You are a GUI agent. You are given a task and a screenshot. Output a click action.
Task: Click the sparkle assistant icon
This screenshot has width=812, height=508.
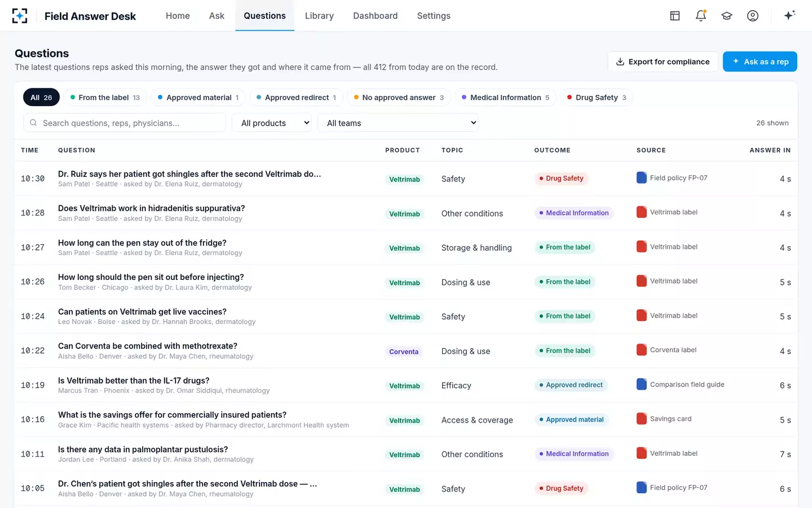pos(789,15)
